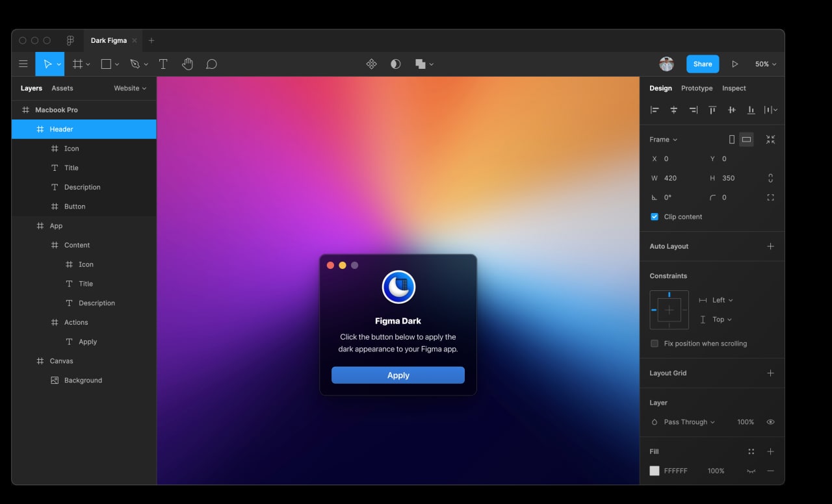Open the Frame type dropdown
832x504 pixels.
663,140
